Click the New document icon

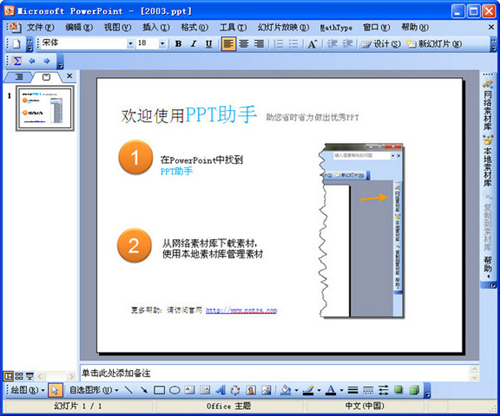point(16,44)
